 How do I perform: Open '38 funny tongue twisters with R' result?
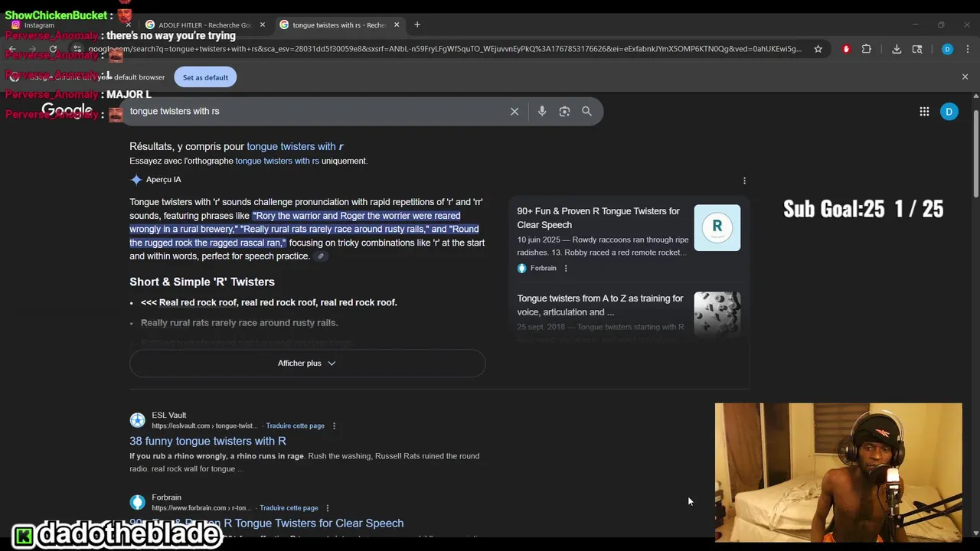tap(207, 441)
